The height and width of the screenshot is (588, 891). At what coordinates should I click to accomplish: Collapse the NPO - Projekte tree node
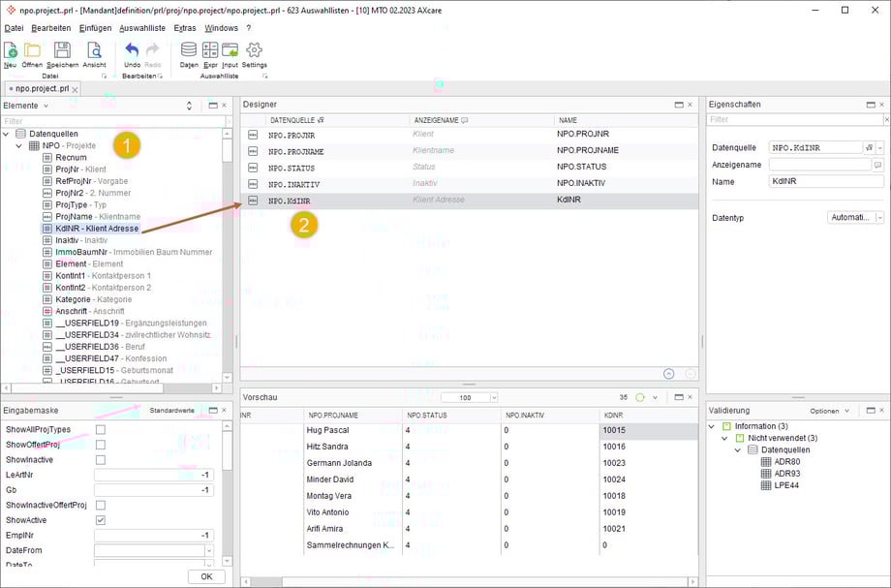(x=18, y=146)
